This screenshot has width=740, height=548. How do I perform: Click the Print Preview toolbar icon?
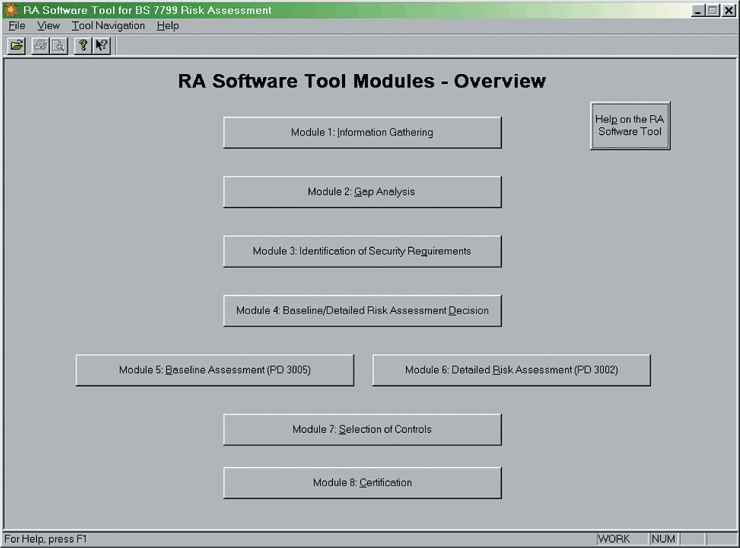coord(58,46)
